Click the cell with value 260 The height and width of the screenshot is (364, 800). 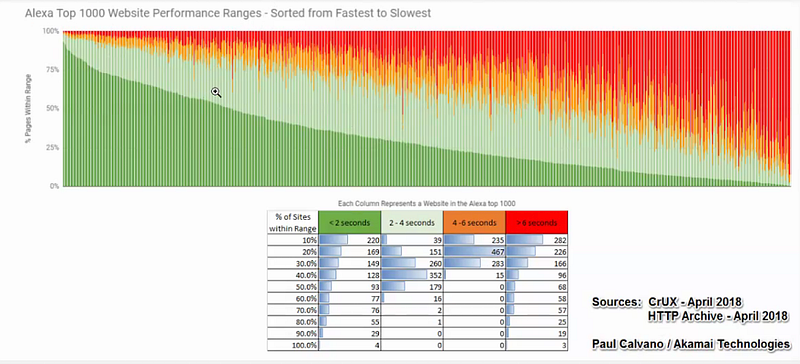tap(412, 263)
